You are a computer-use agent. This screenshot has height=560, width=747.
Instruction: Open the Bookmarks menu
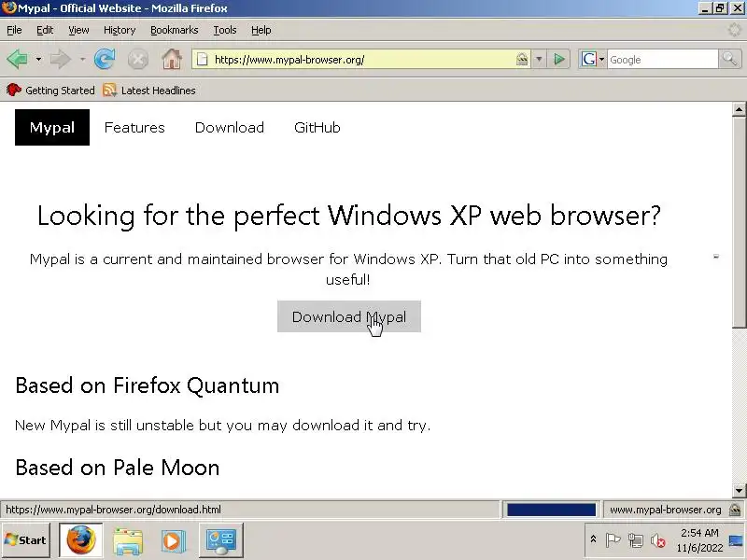coord(175,30)
